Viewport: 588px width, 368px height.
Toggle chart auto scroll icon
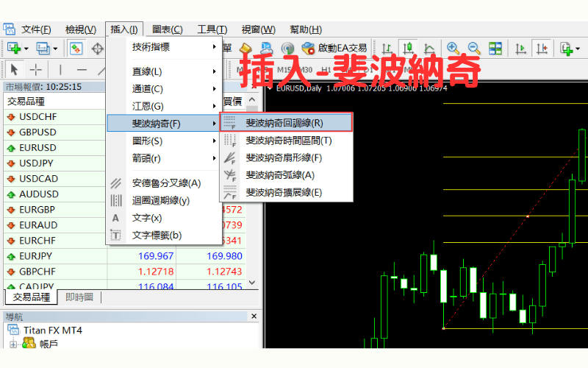[x=520, y=49]
